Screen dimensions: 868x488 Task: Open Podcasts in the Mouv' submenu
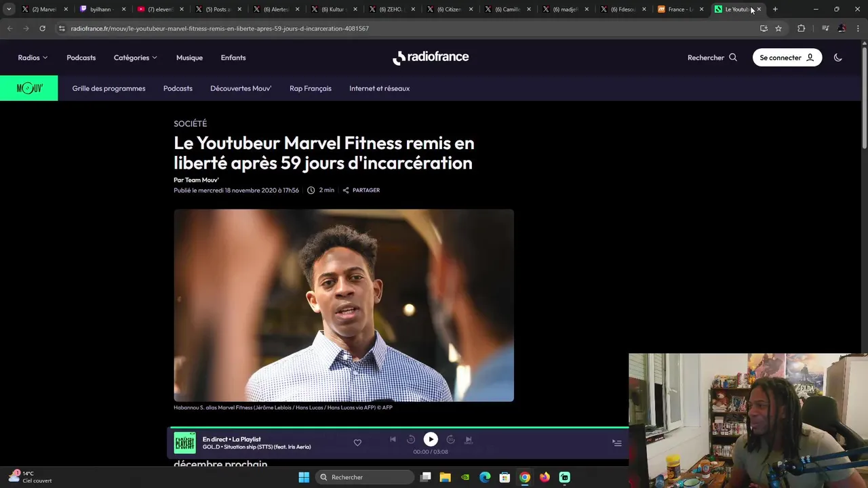tap(178, 88)
